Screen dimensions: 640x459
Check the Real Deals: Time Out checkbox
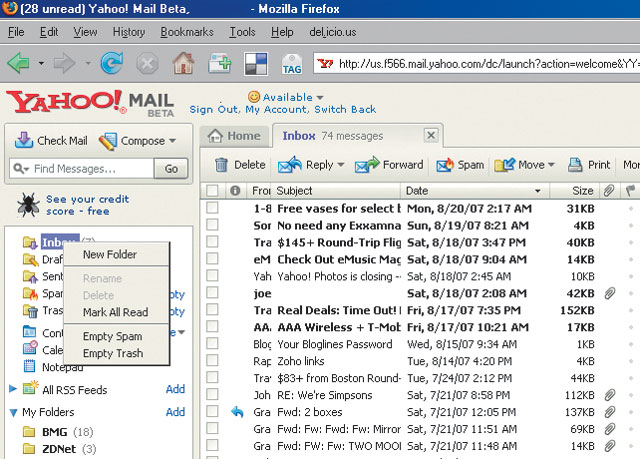(x=212, y=309)
